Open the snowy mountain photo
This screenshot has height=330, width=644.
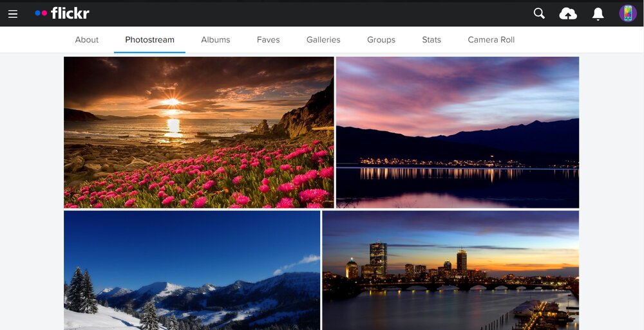tap(192, 270)
